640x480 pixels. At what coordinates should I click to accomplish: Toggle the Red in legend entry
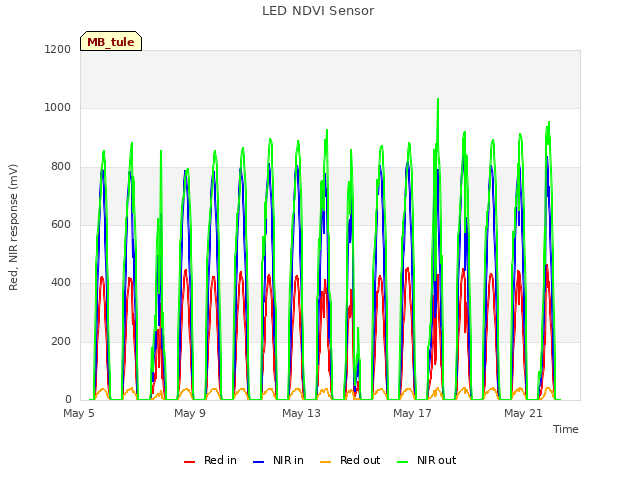pos(211,460)
